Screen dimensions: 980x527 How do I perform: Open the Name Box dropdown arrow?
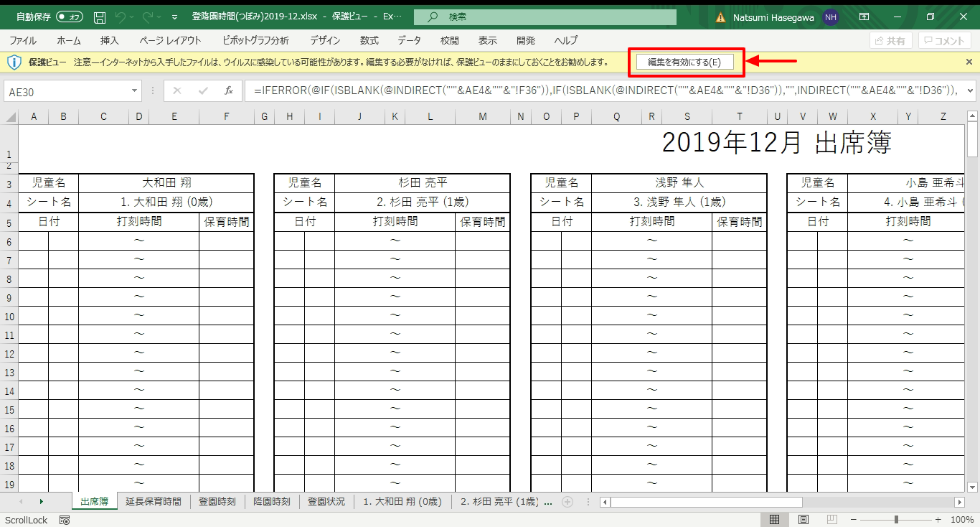134,91
